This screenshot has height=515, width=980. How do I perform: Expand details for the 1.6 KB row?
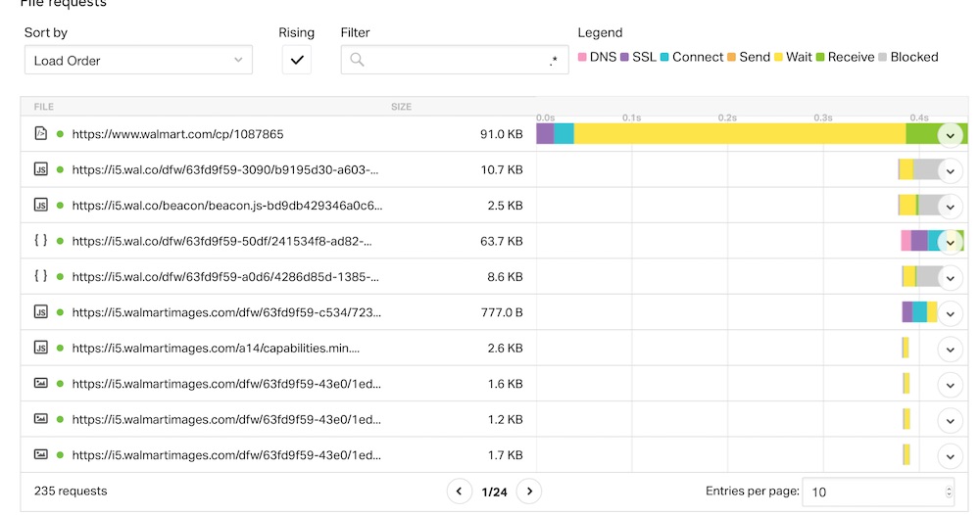[950, 385]
